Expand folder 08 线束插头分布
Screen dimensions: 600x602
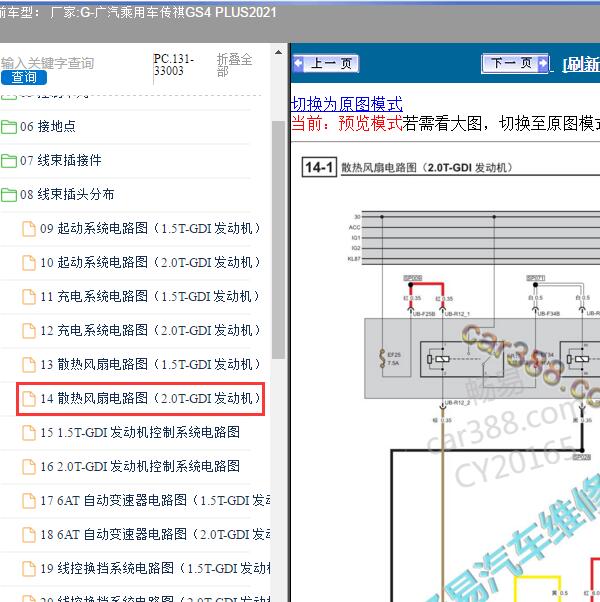(67, 194)
